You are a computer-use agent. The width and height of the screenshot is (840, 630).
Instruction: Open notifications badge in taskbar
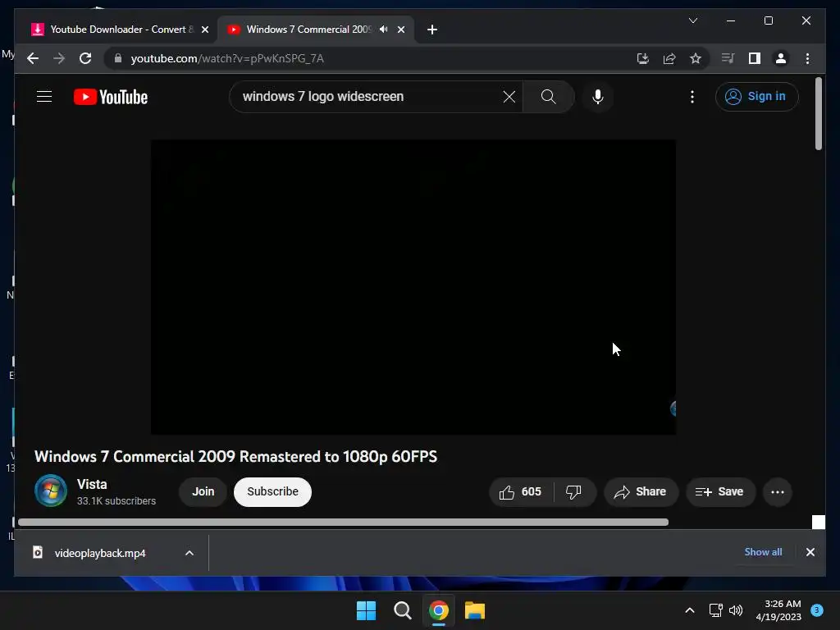(817, 609)
